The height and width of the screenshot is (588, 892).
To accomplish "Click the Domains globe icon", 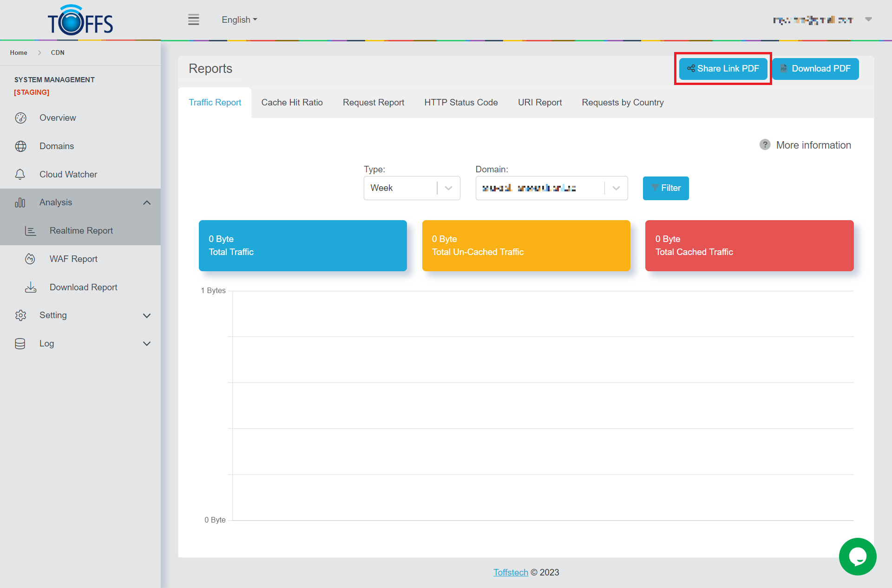I will pyautogui.click(x=20, y=146).
